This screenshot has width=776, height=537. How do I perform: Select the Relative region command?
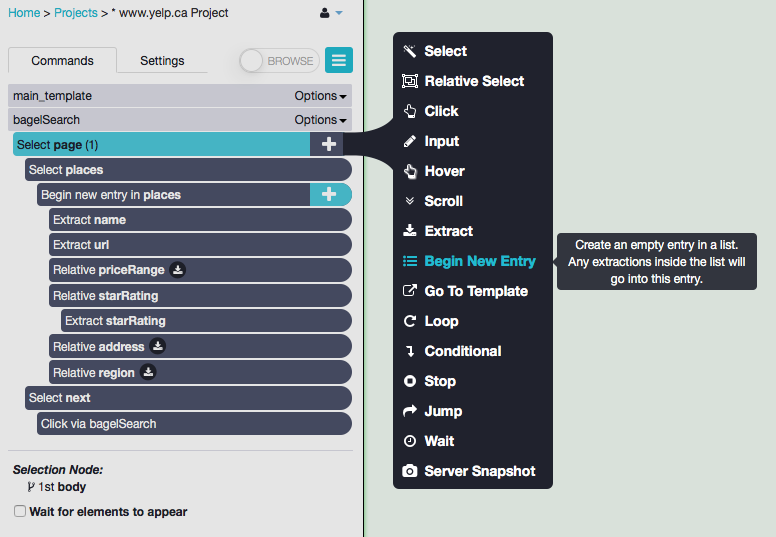[200, 372]
